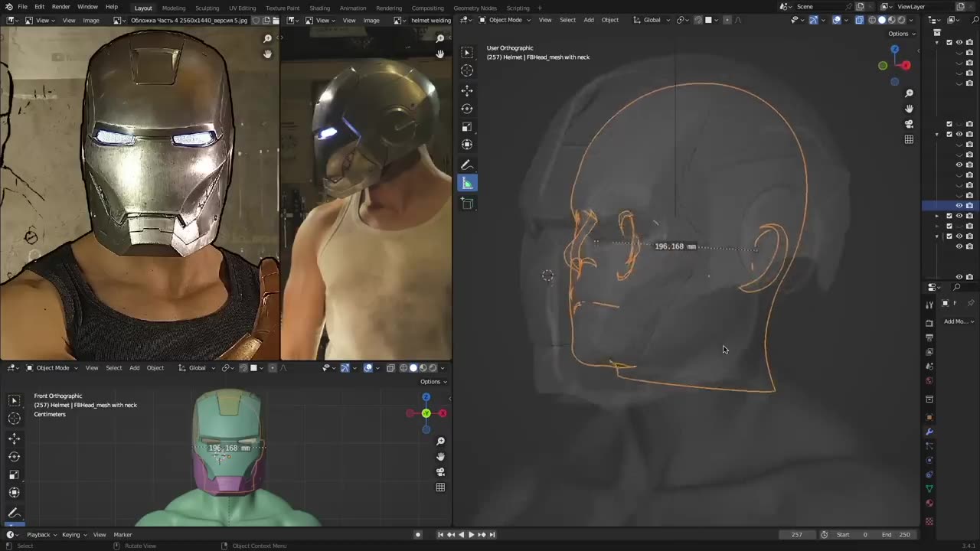Toggle Show Overlays in main viewport header

pos(836,20)
